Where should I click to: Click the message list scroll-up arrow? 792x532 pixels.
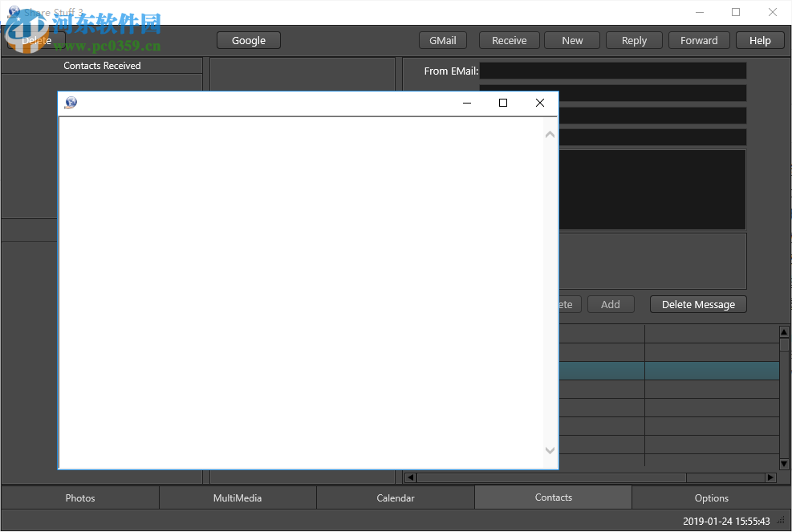click(x=784, y=332)
